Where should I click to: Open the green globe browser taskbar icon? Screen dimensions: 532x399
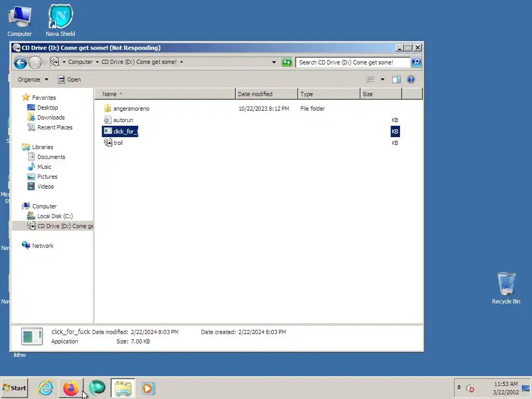pyautogui.click(x=97, y=388)
